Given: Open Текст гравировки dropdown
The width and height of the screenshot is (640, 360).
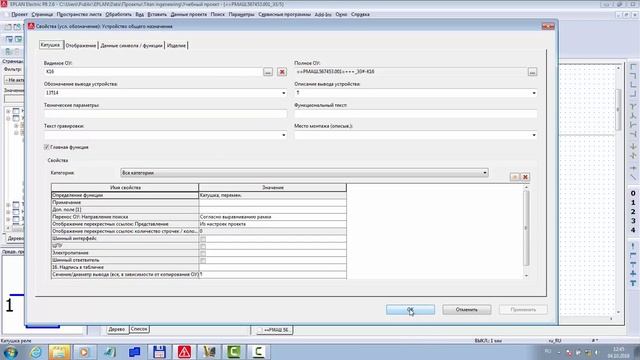Looking at the screenshot, I should pyautogui.click(x=284, y=135).
